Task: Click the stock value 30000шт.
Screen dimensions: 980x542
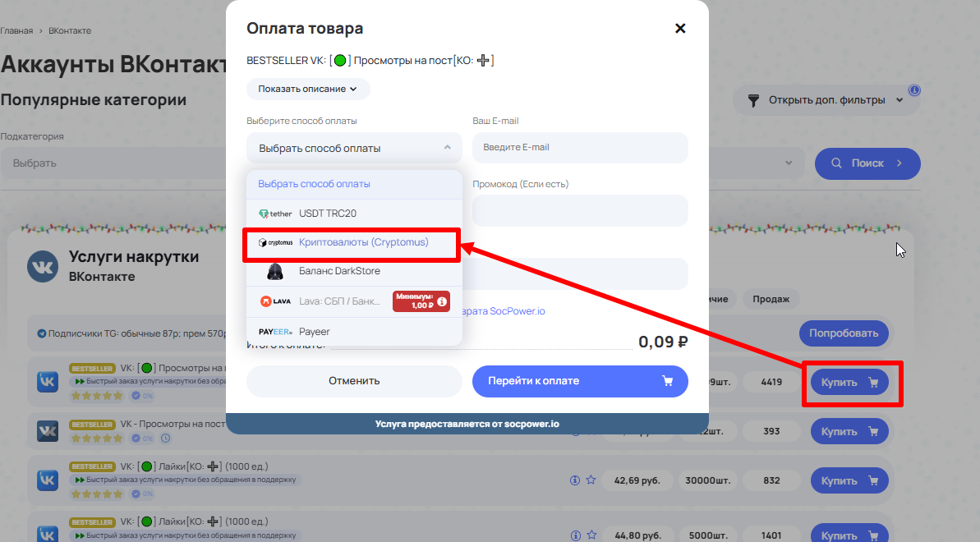Action: [x=708, y=480]
